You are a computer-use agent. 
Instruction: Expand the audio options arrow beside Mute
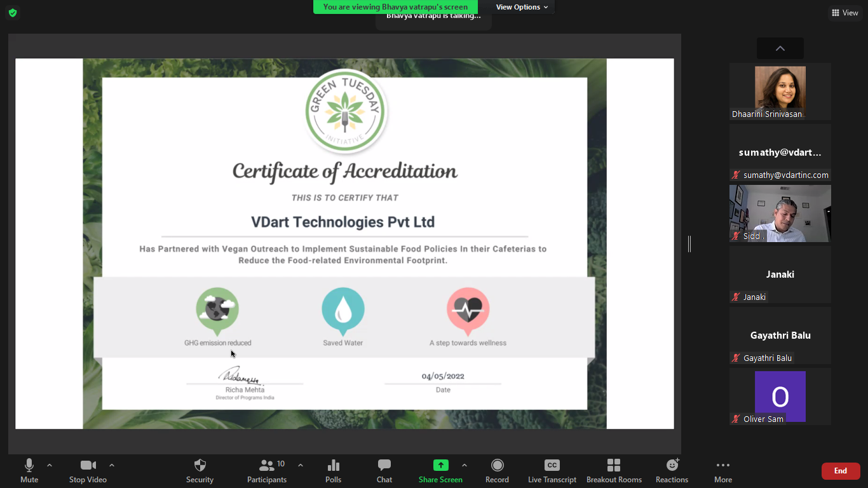50,465
